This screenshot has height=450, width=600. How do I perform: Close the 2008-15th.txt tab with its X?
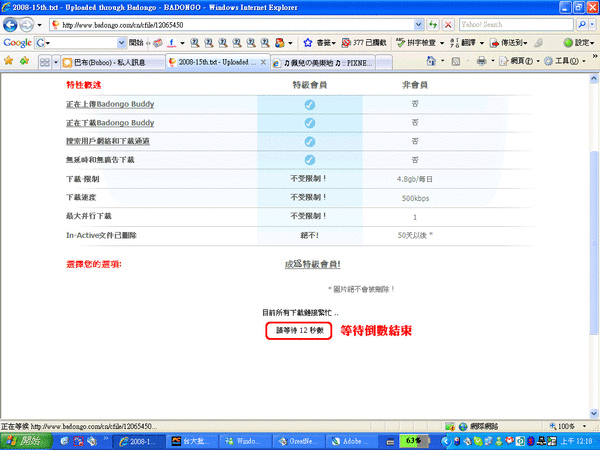click(x=263, y=62)
